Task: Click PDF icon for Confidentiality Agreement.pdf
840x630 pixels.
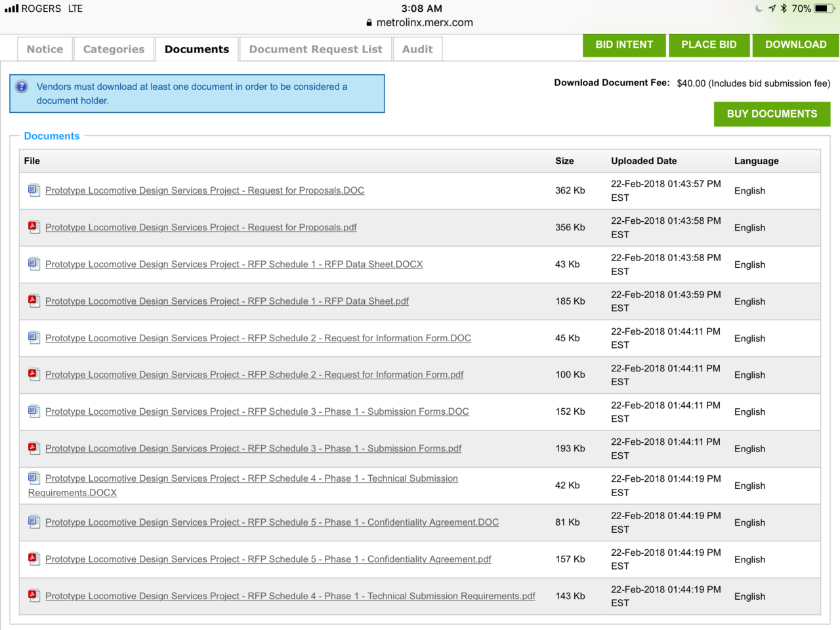Action: tap(33, 558)
